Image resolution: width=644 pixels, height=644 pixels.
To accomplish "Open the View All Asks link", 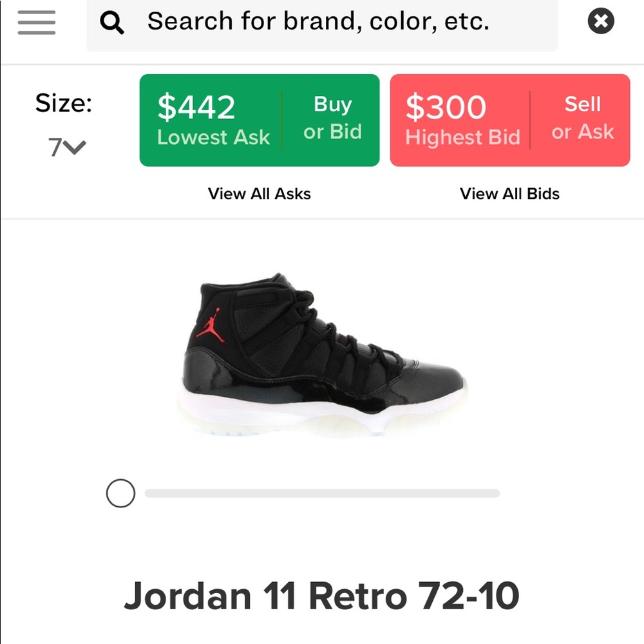I will pyautogui.click(x=259, y=194).
